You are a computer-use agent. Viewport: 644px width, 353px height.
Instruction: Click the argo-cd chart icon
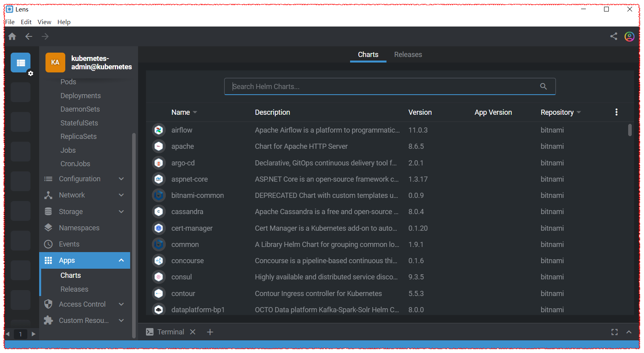click(159, 163)
